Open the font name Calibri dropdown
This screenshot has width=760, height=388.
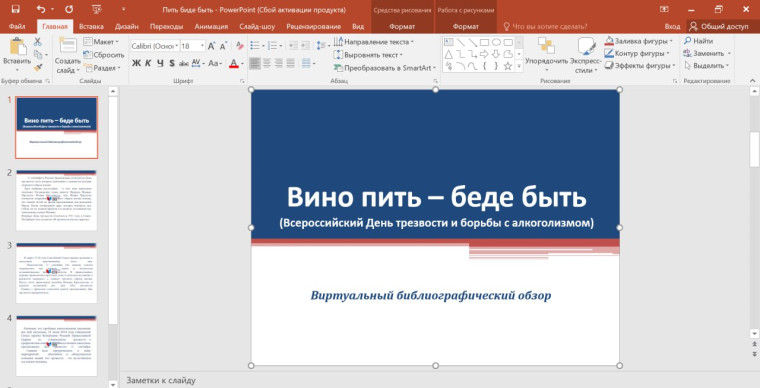(177, 46)
